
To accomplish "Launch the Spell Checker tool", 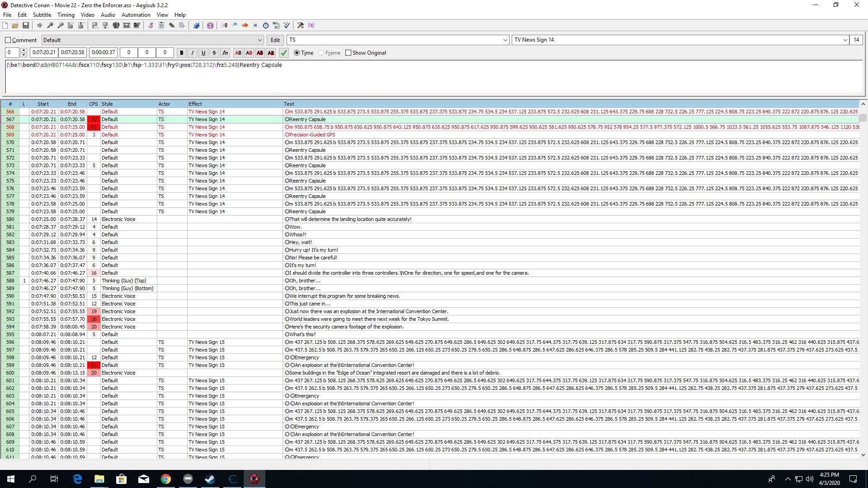I will (x=287, y=25).
